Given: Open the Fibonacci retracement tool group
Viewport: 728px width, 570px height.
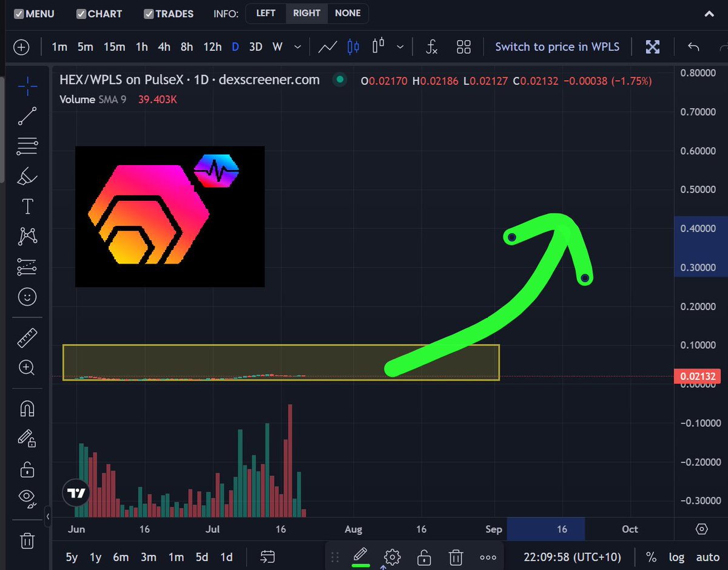Looking at the screenshot, I should pyautogui.click(x=27, y=146).
